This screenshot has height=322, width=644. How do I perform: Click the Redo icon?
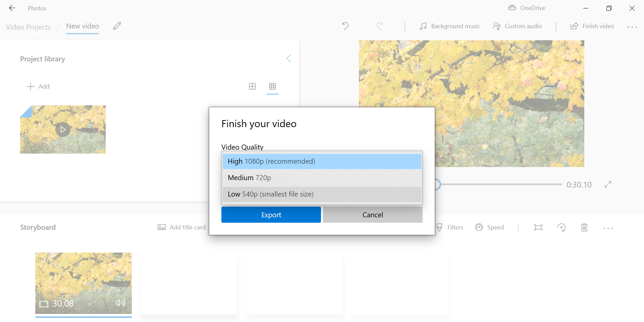point(379,26)
